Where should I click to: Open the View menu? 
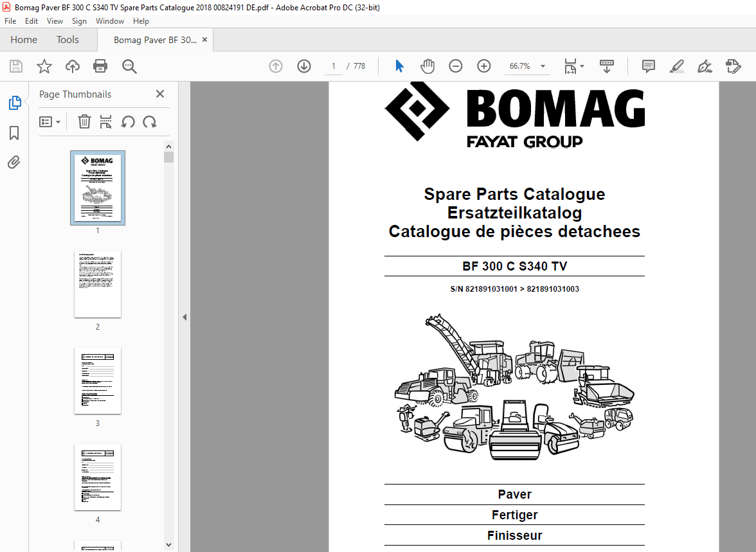(55, 21)
